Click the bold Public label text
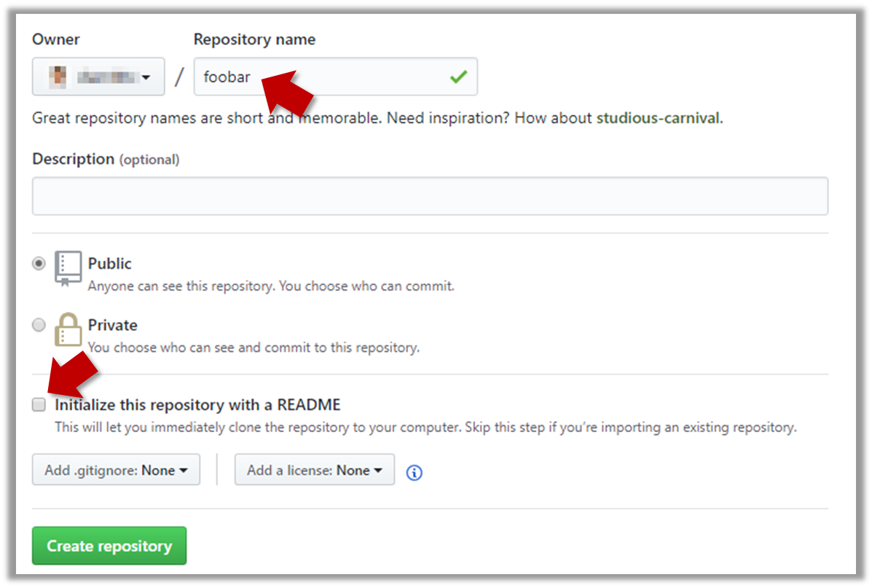Image resolution: width=872 pixels, height=588 pixels. pyautogui.click(x=110, y=263)
